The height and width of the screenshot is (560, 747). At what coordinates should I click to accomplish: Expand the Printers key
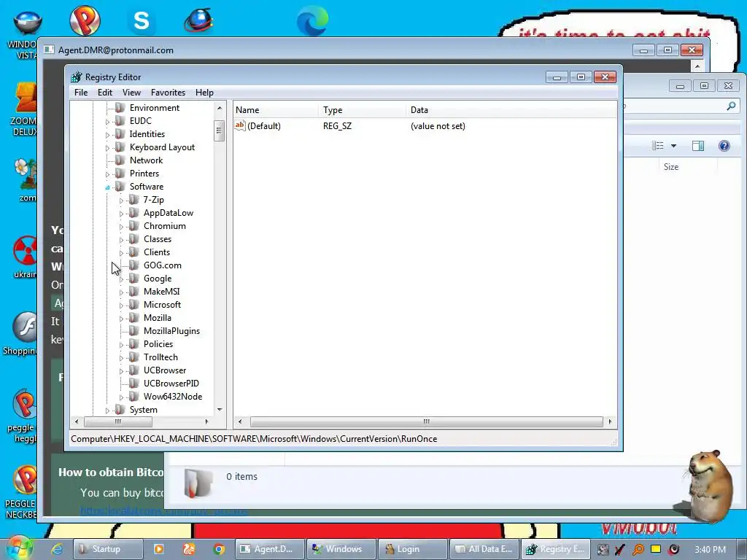pyautogui.click(x=107, y=174)
